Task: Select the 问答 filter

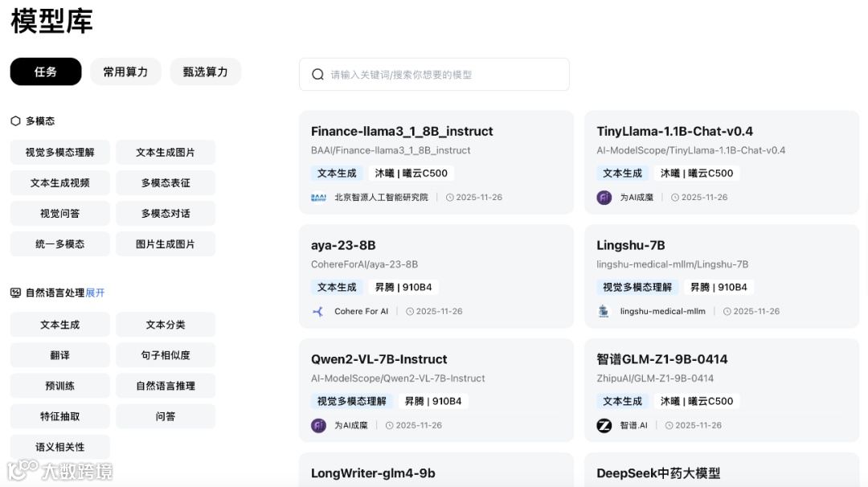Action: click(166, 416)
